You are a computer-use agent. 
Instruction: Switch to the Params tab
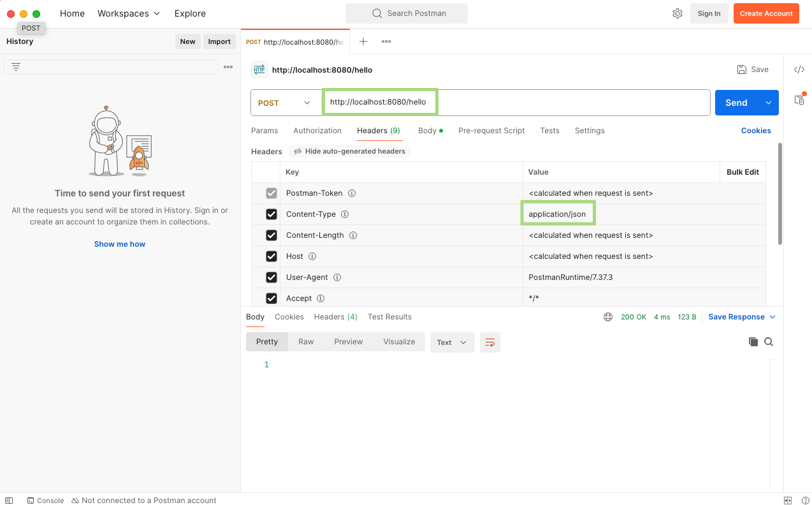(265, 131)
